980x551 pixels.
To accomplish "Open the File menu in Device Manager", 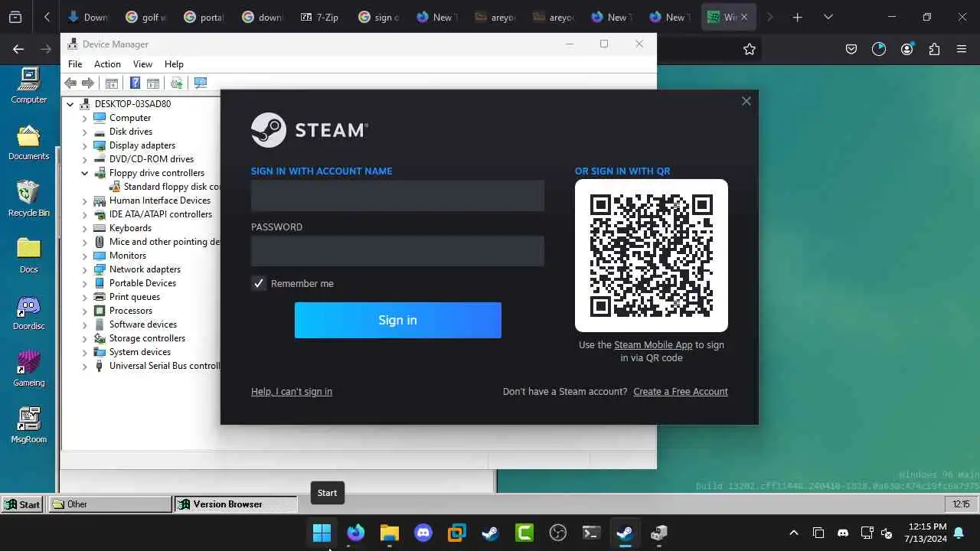I will [x=75, y=64].
